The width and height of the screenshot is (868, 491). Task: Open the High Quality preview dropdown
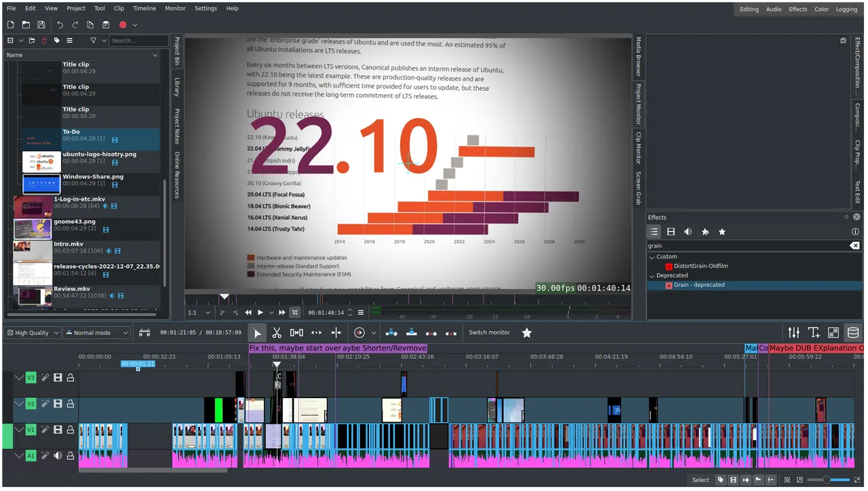pos(32,333)
